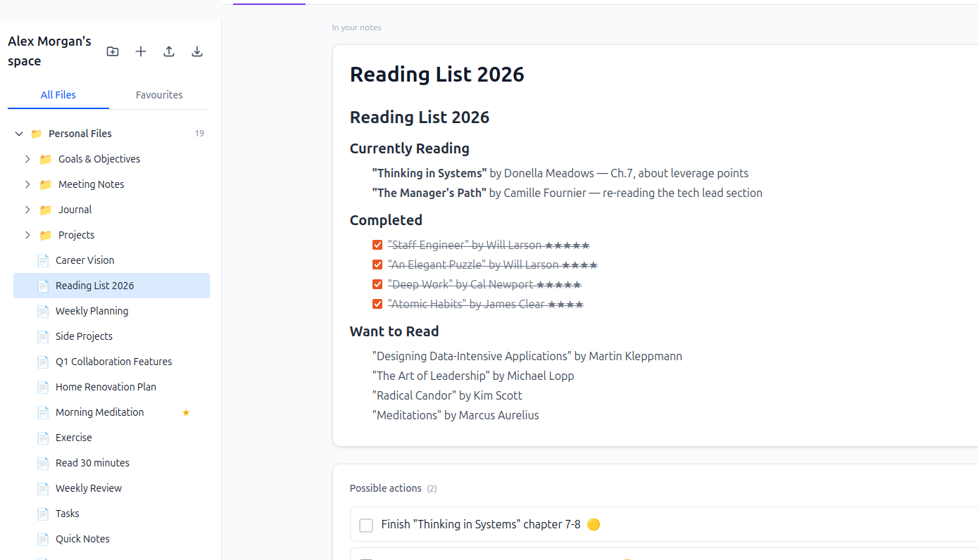978x560 pixels.
Task: Click "The Manager's Path" reading entry
Action: point(568,193)
